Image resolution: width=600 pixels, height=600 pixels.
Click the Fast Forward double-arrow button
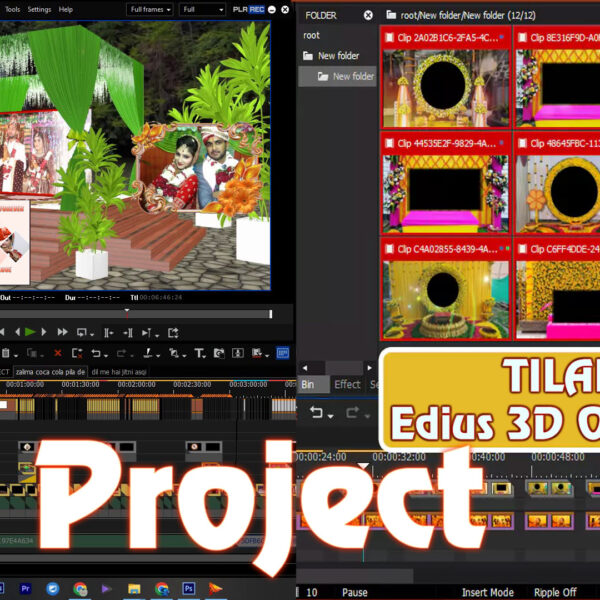(62, 332)
